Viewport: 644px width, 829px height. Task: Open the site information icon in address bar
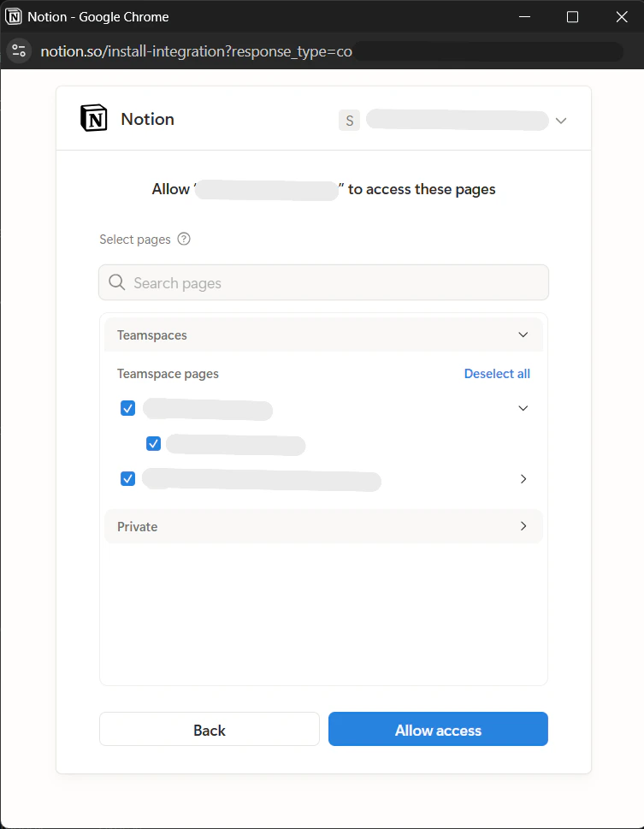pos(19,50)
